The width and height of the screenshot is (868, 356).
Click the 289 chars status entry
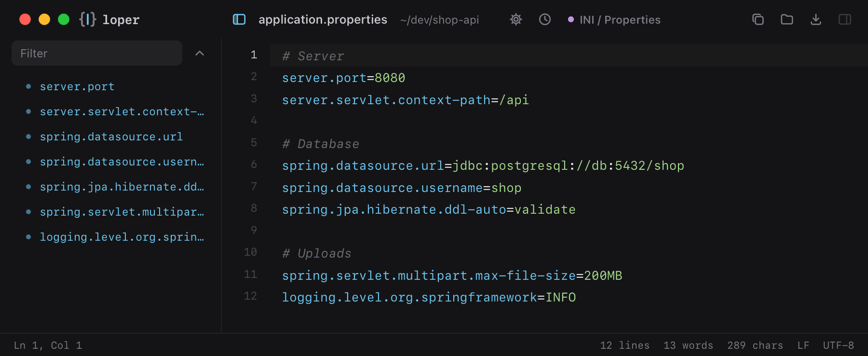click(755, 345)
